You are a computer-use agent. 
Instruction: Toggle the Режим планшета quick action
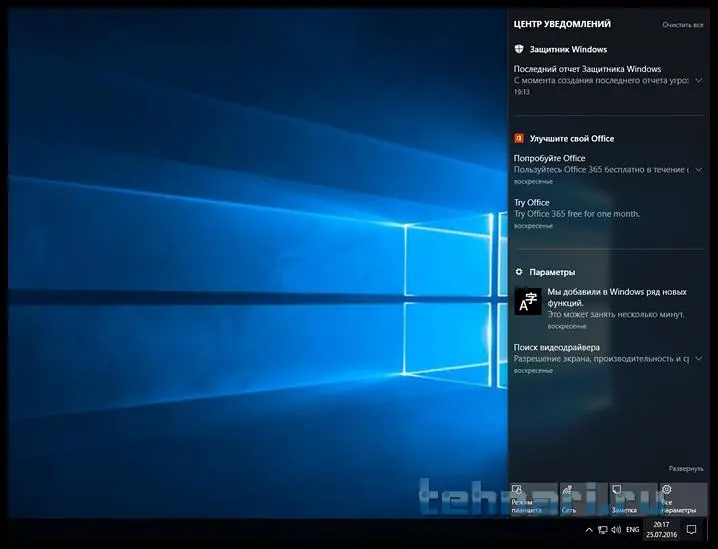[x=533, y=499]
